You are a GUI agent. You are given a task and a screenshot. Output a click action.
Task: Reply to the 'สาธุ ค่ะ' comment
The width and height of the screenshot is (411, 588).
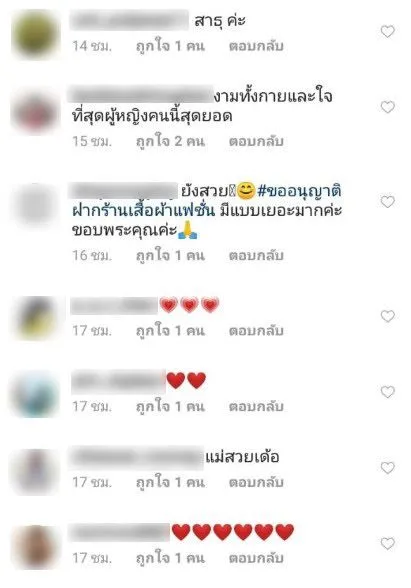coord(256,46)
